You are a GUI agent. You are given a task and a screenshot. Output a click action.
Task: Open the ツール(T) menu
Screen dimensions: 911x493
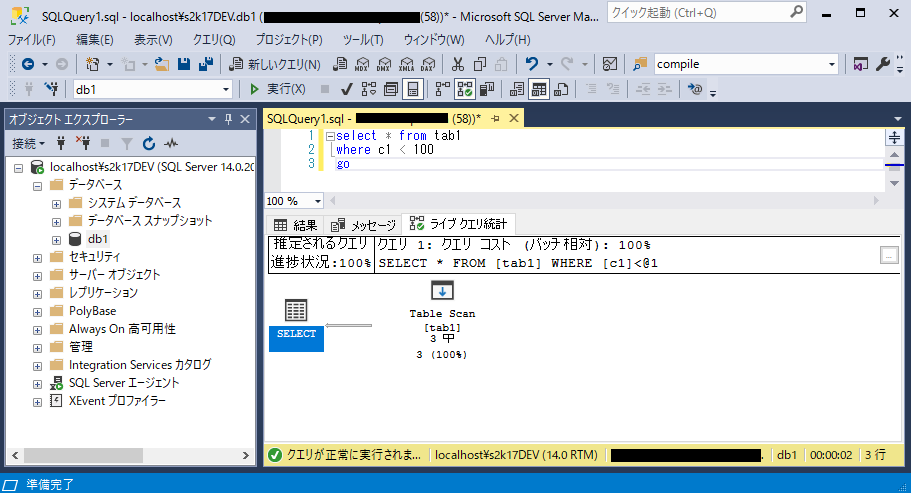tap(363, 39)
